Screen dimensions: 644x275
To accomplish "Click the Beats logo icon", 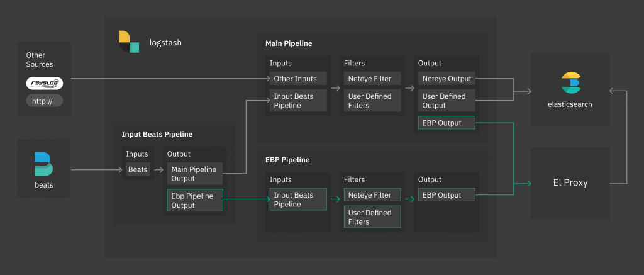I will (x=44, y=164).
